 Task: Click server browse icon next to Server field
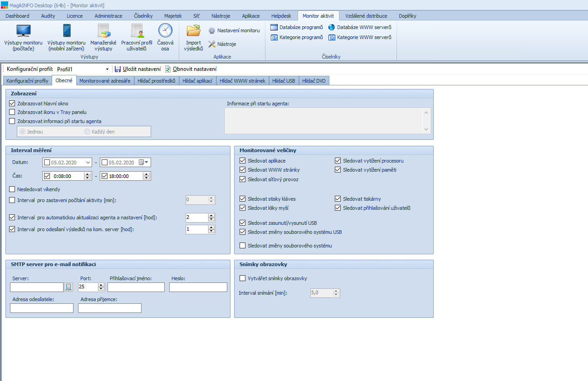click(x=69, y=287)
